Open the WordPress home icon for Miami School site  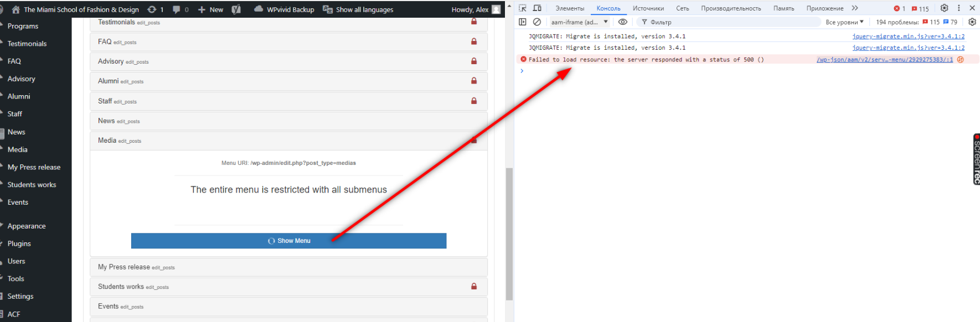16,9
